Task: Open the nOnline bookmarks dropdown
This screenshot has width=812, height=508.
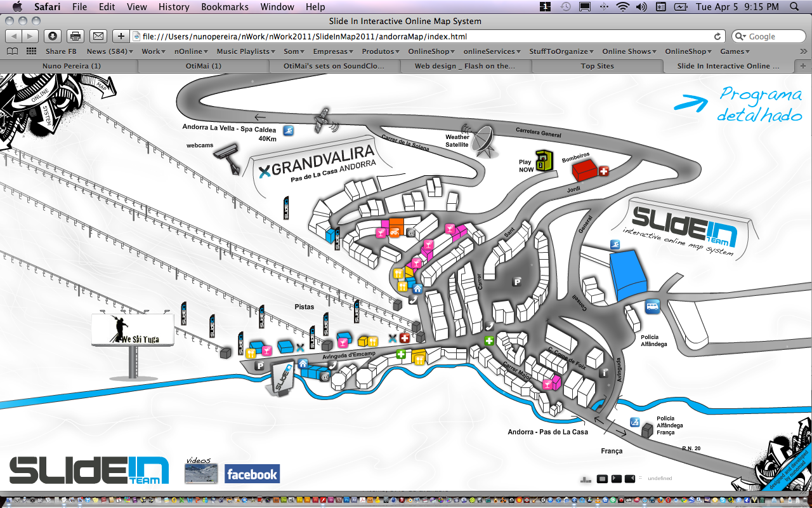Action: tap(192, 51)
